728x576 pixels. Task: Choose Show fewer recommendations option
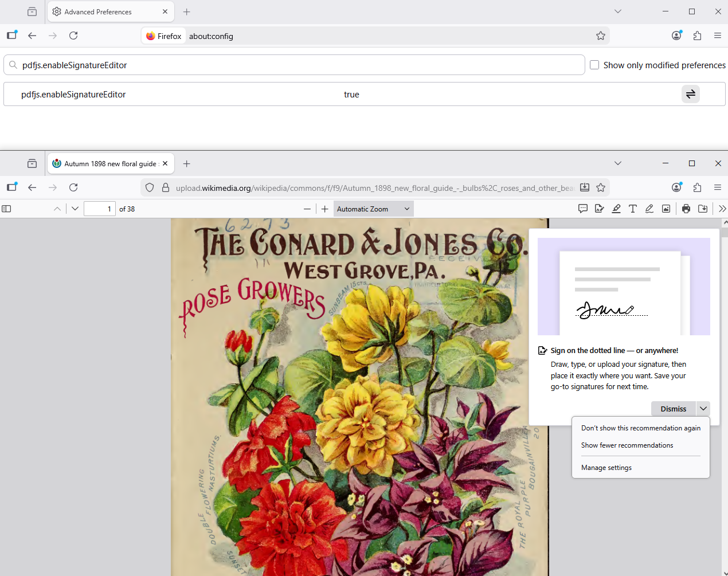click(627, 445)
